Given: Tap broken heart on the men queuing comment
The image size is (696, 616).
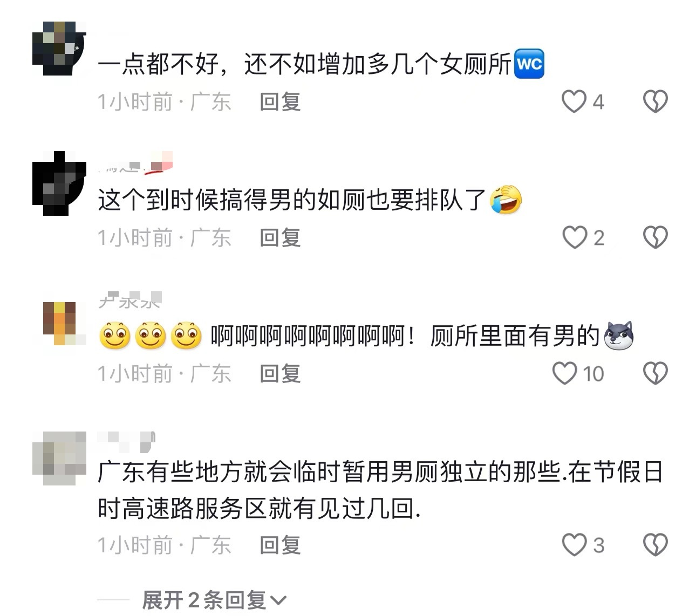Looking at the screenshot, I should 656,237.
